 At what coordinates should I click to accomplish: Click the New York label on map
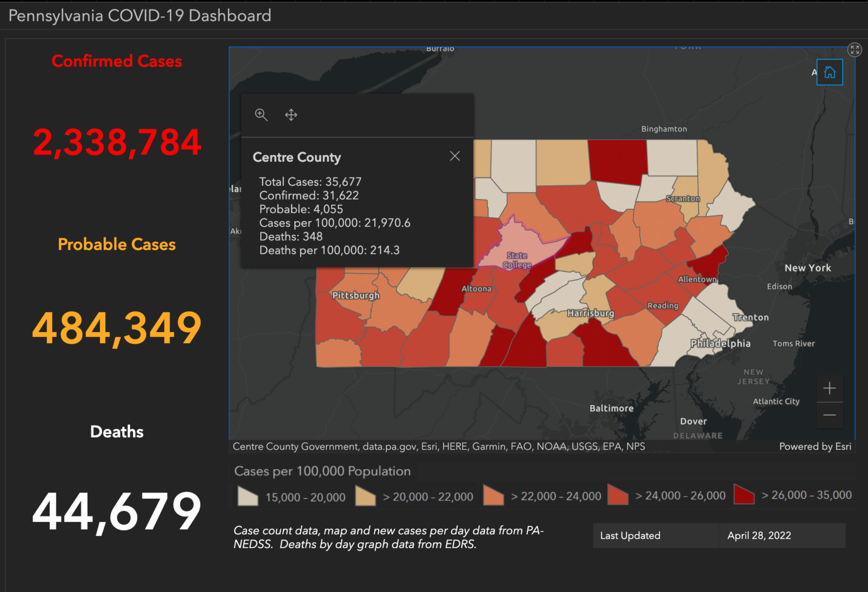(808, 268)
